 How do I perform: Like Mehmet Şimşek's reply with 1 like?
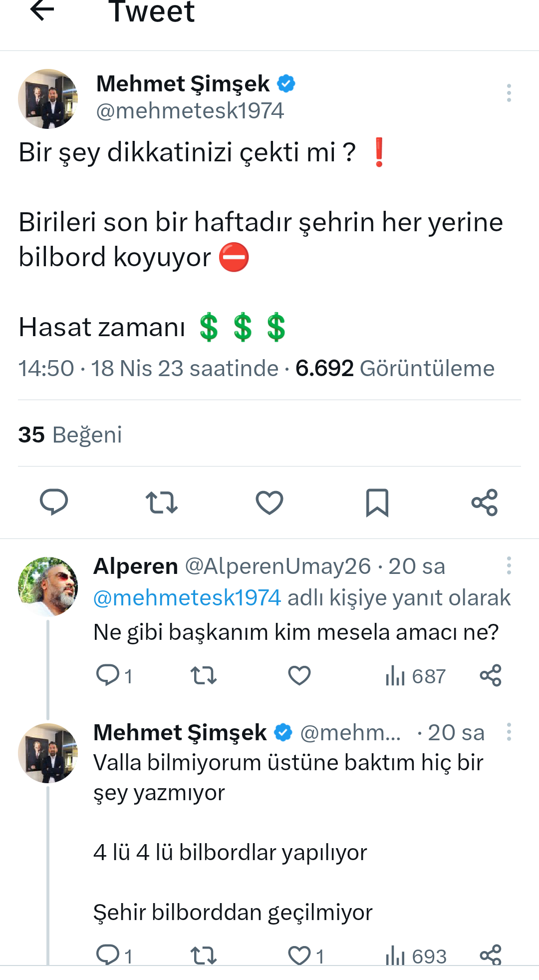click(x=300, y=956)
